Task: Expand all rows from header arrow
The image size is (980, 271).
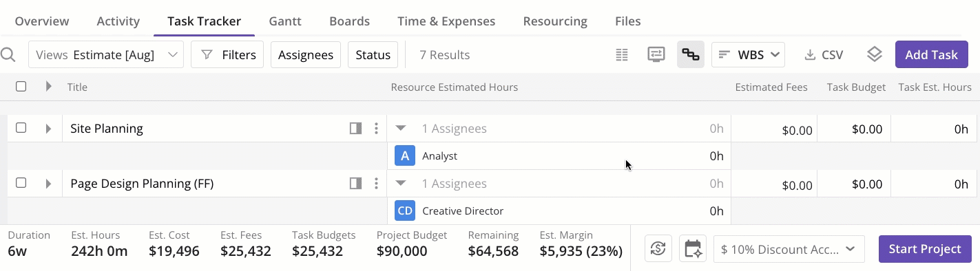Action: [48, 87]
